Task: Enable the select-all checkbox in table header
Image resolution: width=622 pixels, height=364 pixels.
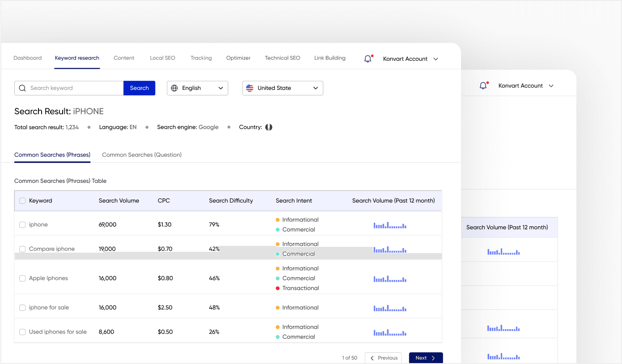Action: (x=22, y=200)
